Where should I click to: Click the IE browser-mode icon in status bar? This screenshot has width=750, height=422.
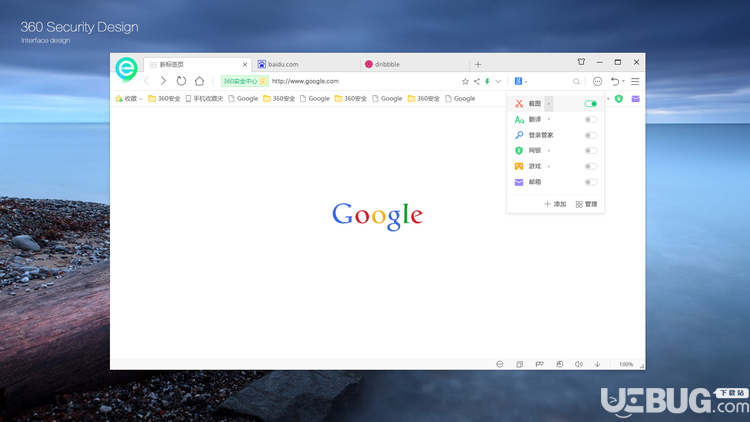[499, 364]
